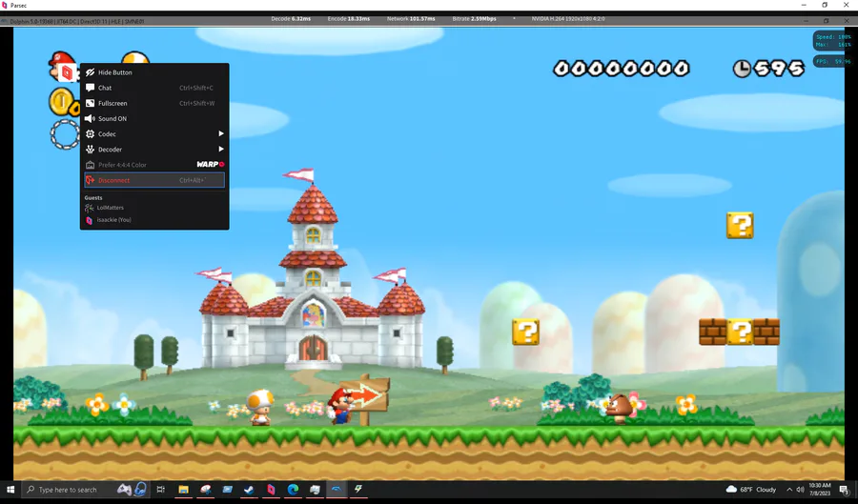858x504 pixels.
Task: Open File Explorer from the taskbar
Action: click(x=183, y=490)
